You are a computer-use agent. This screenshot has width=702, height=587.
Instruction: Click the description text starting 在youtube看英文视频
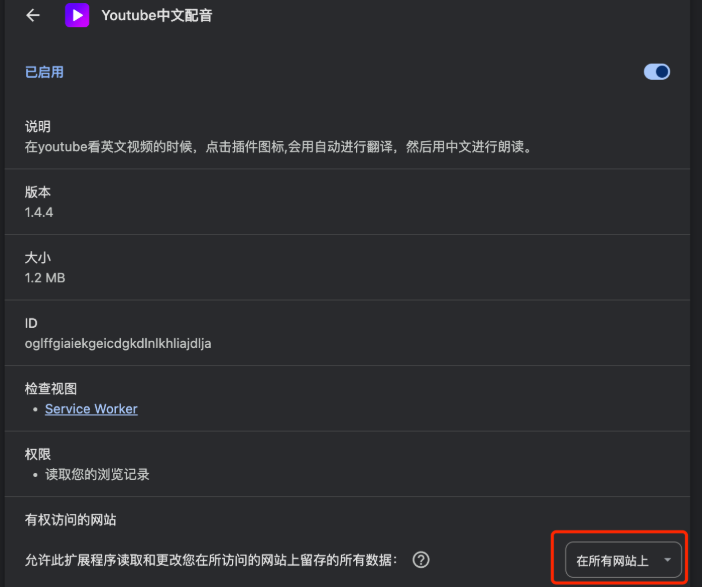click(278, 146)
